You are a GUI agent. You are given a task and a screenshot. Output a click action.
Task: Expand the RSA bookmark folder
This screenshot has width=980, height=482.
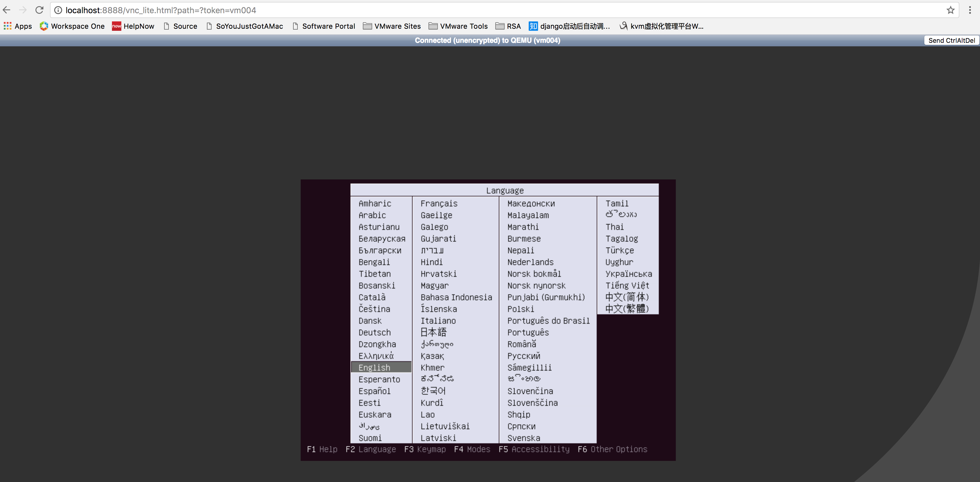pyautogui.click(x=508, y=26)
